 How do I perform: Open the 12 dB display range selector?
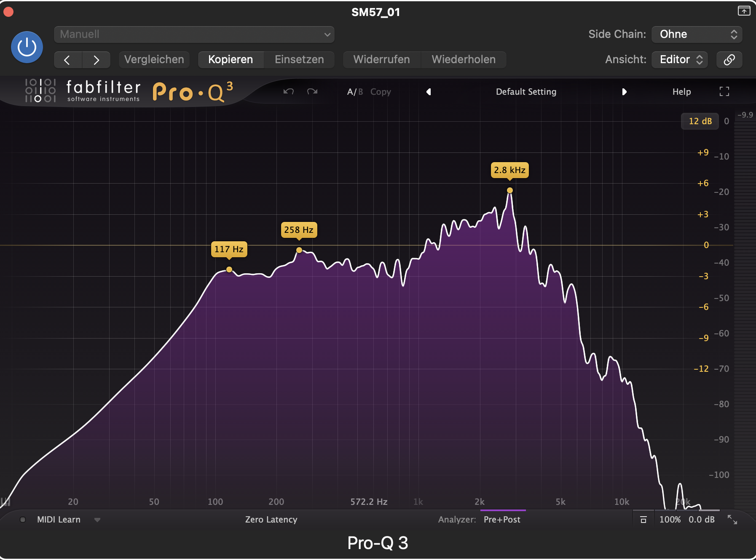click(700, 121)
